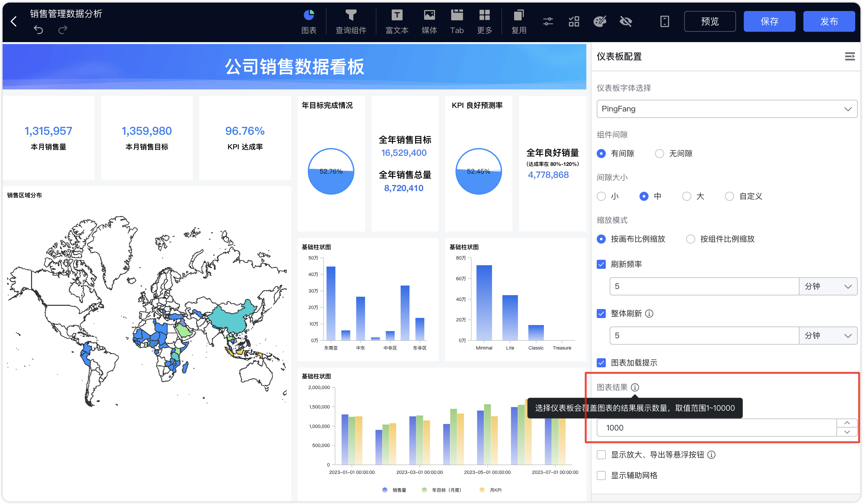Select 按组件比例缩放 scaling mode
This screenshot has width=863, height=504.
pyautogui.click(x=690, y=239)
